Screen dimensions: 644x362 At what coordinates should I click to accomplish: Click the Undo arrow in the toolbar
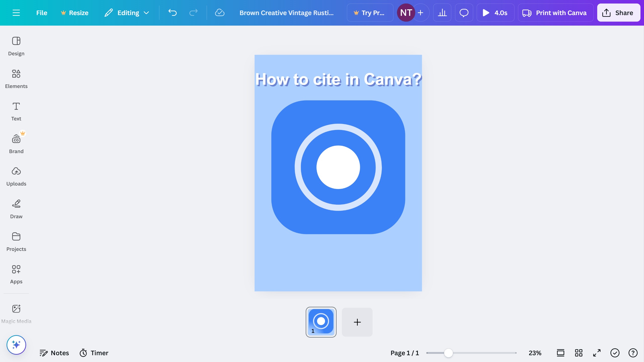(172, 13)
